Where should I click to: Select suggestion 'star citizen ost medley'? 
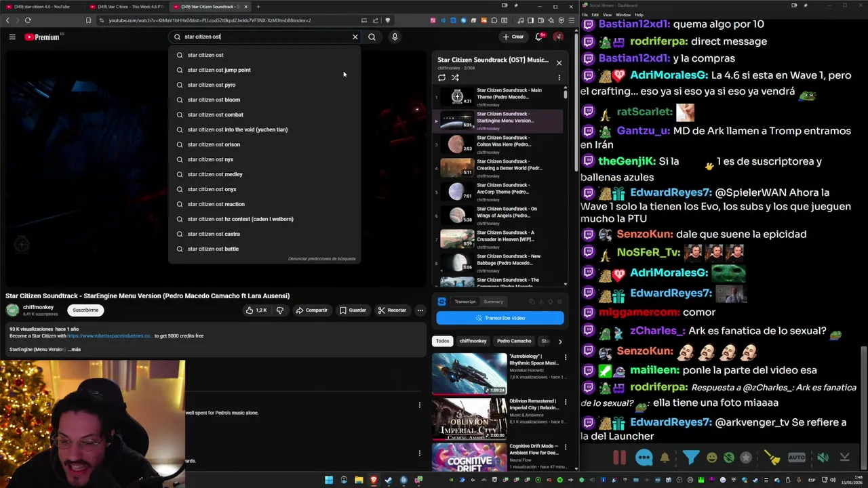coord(264,174)
